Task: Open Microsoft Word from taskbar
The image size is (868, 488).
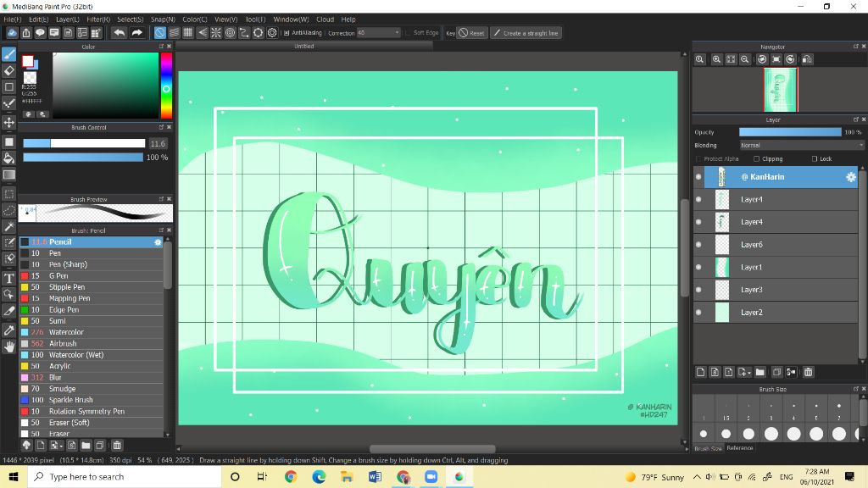Action: (x=375, y=477)
